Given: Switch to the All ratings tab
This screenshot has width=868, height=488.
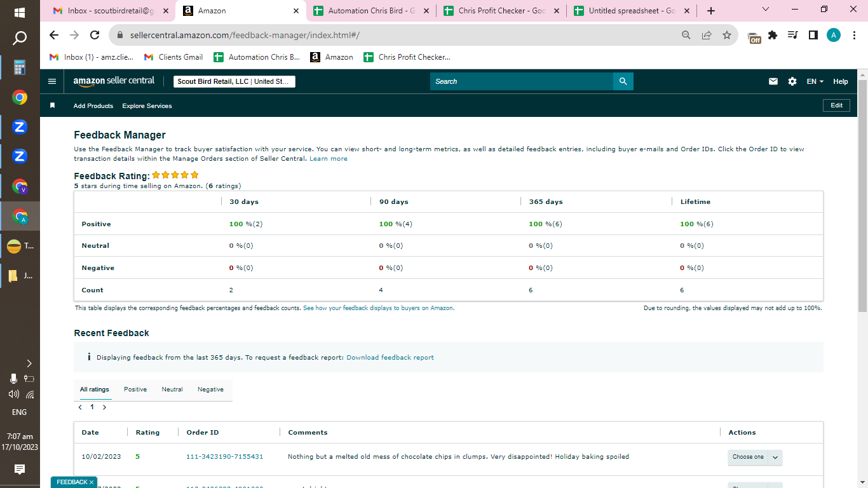Looking at the screenshot, I should pos(95,390).
